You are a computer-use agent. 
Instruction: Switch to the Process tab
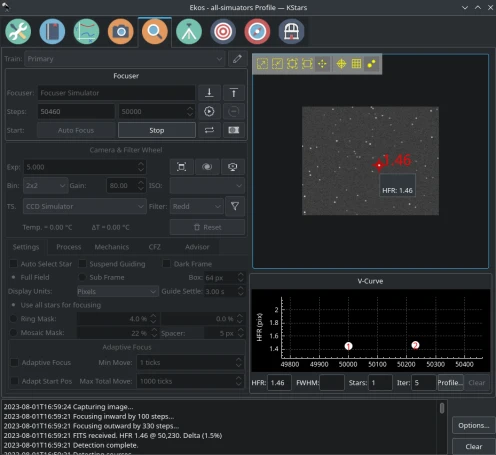tap(69, 247)
